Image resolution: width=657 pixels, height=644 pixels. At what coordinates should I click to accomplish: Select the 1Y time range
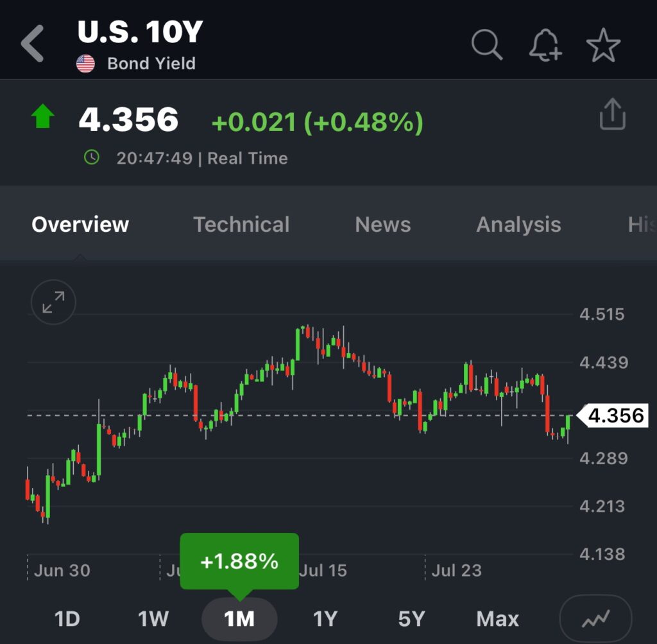pos(325,619)
